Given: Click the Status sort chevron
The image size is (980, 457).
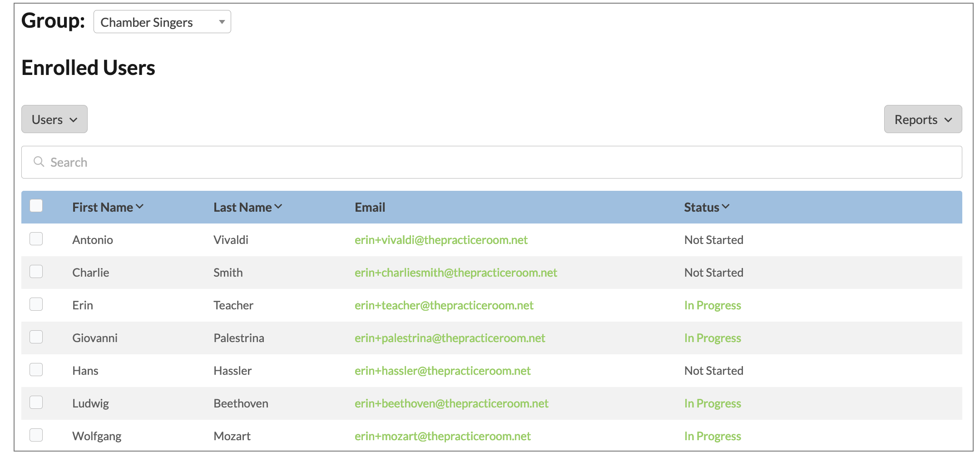Looking at the screenshot, I should 726,207.
